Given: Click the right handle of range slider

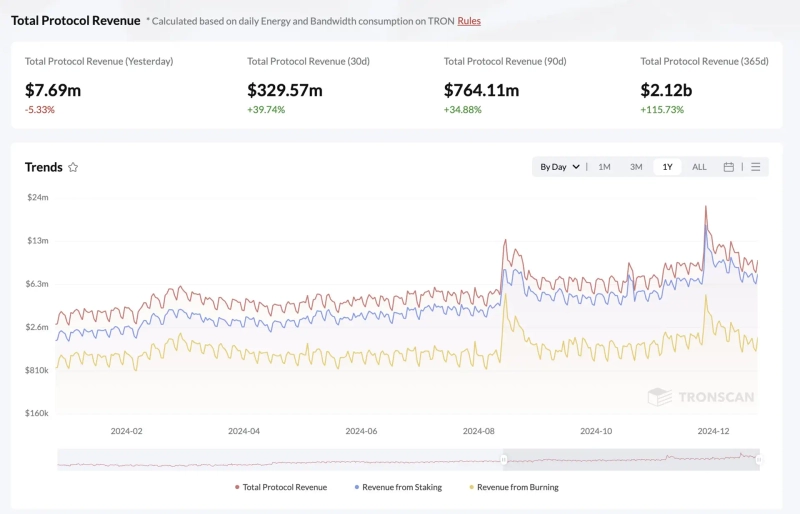Looking at the screenshot, I should coord(759,459).
